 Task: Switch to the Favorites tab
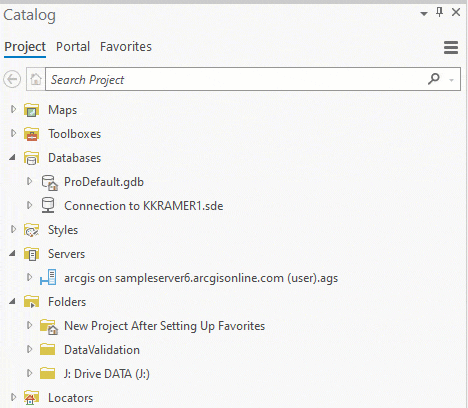click(x=126, y=47)
